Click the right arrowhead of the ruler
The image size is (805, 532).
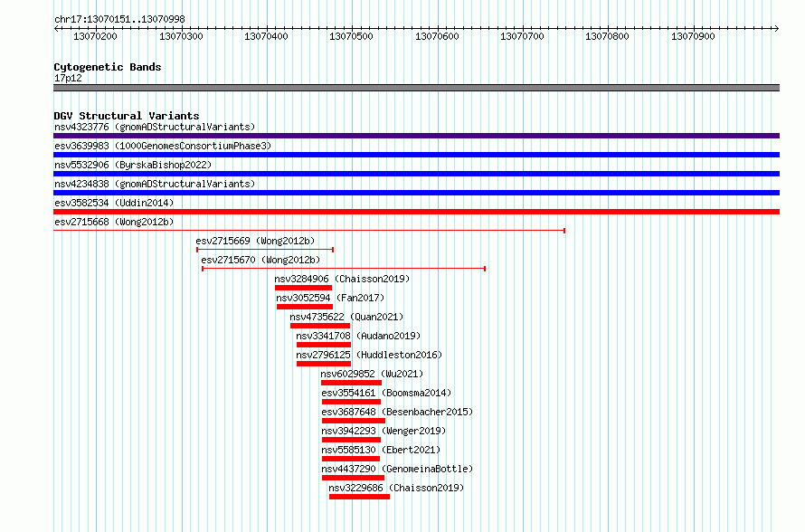coord(777,28)
